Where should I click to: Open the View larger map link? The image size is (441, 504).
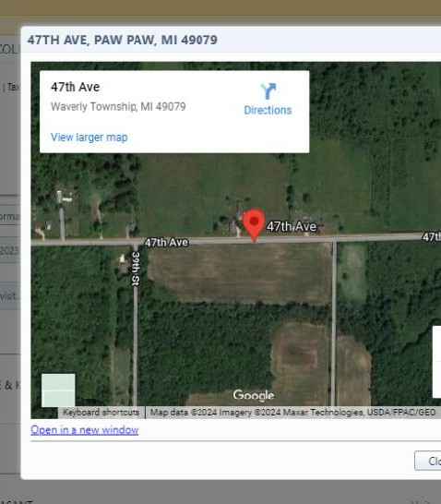point(89,138)
